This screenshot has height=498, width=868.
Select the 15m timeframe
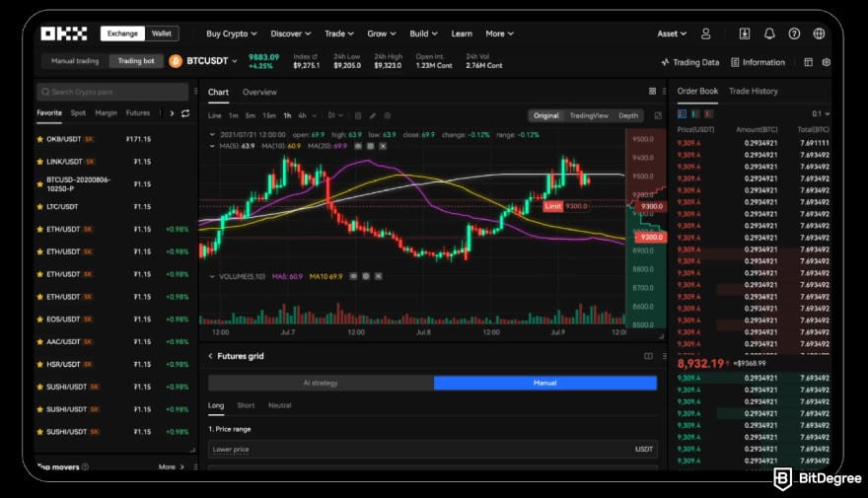pos(269,115)
